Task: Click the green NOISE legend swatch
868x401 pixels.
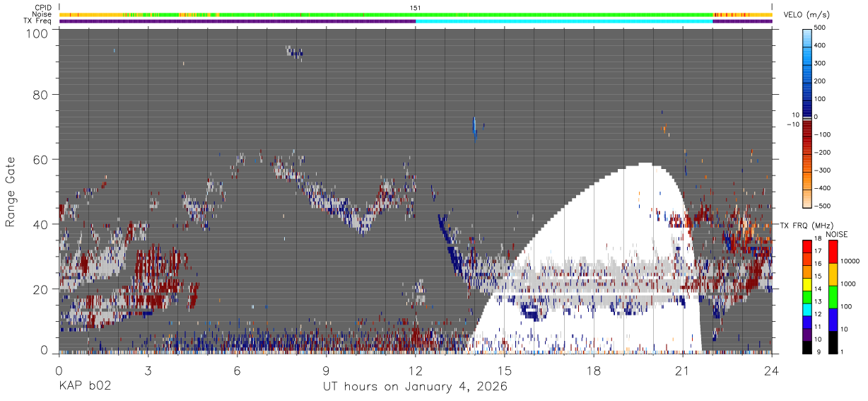Action: tap(833, 297)
